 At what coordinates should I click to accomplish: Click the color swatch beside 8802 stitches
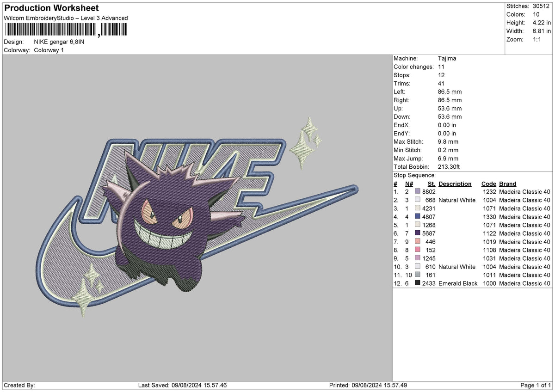point(418,192)
